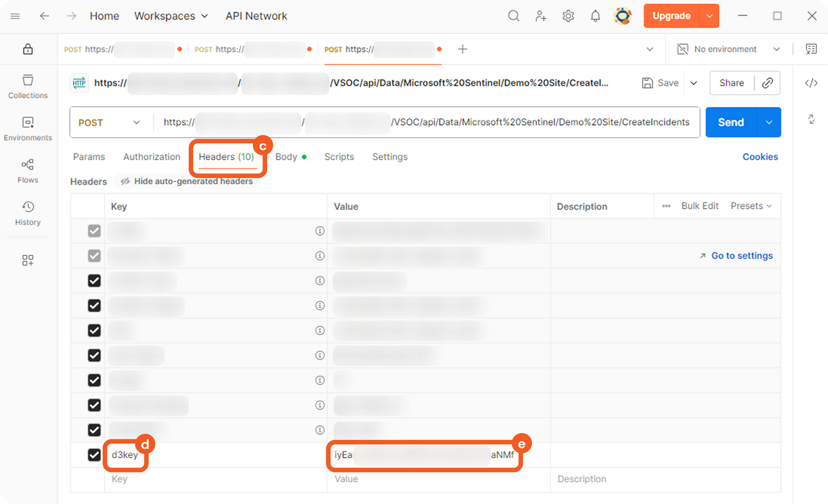Open the Flows sidebar section
Screen dimensions: 828x504
coord(28,171)
